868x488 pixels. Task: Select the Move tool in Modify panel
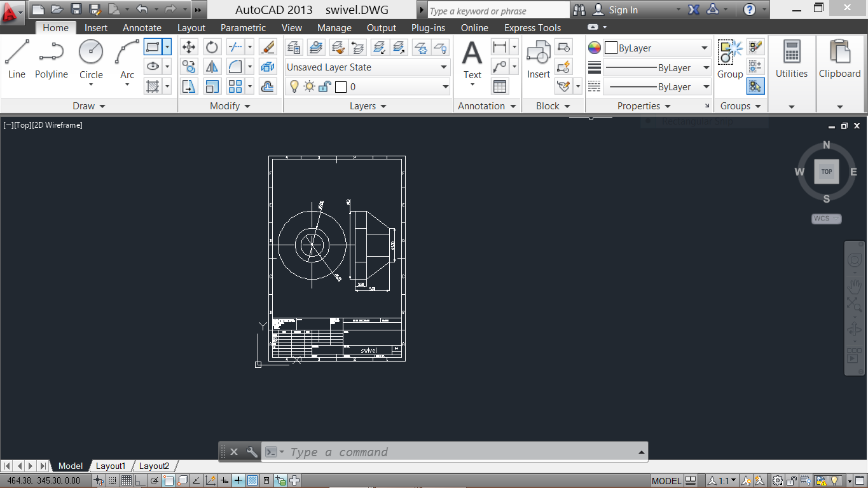coord(189,47)
